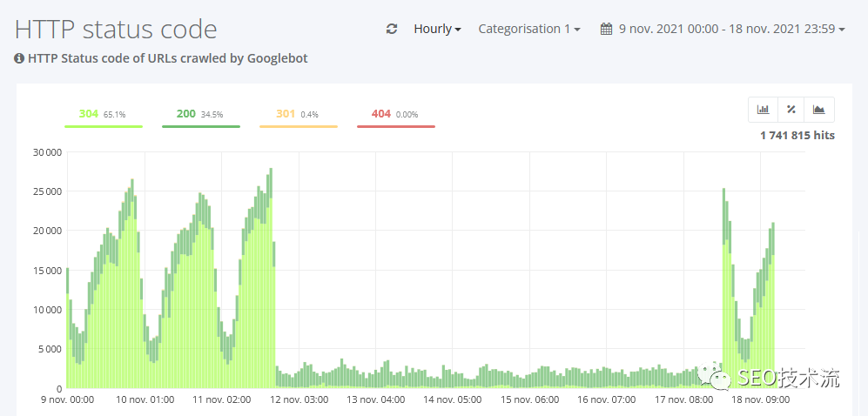The image size is (868, 416).
Task: Switch to area chart view
Action: coord(818,110)
